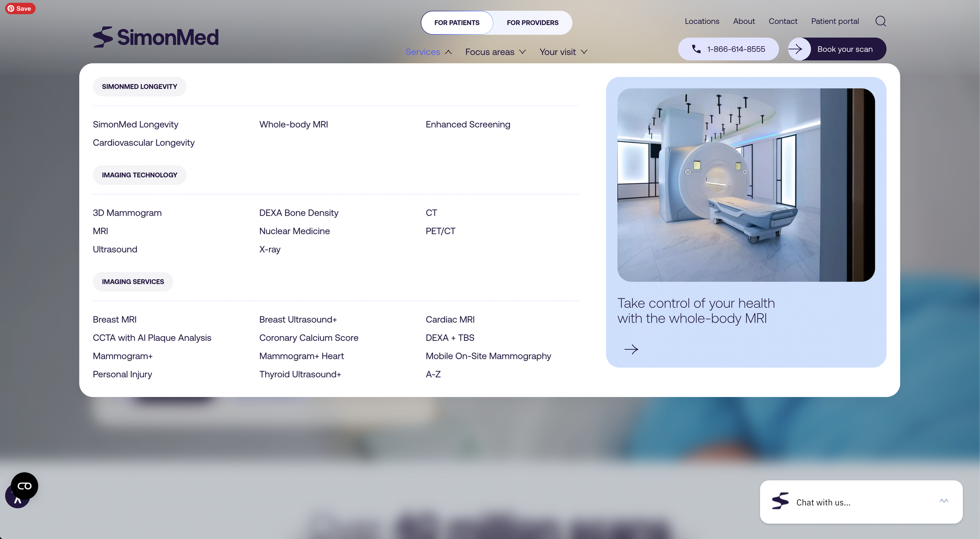
Task: Go to Cardiac MRI
Action: (450, 320)
